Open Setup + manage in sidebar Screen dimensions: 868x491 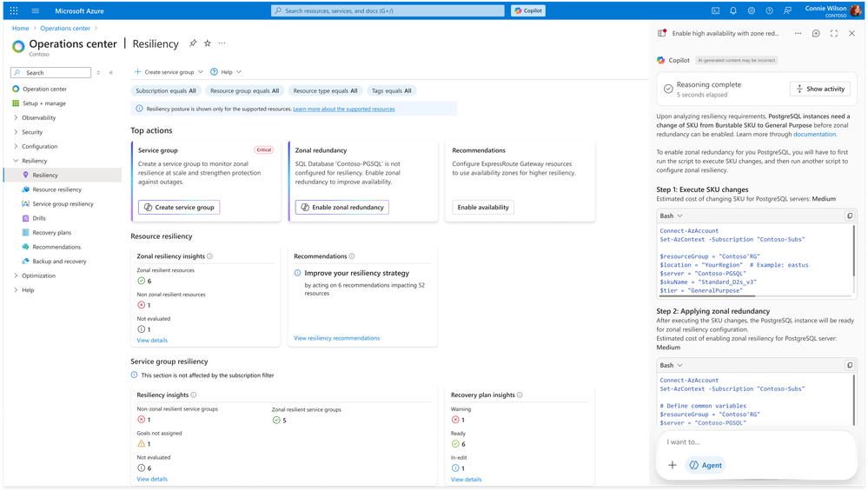(x=43, y=103)
